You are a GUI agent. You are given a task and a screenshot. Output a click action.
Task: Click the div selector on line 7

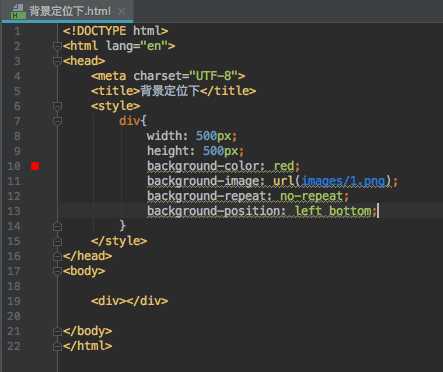tap(129, 120)
